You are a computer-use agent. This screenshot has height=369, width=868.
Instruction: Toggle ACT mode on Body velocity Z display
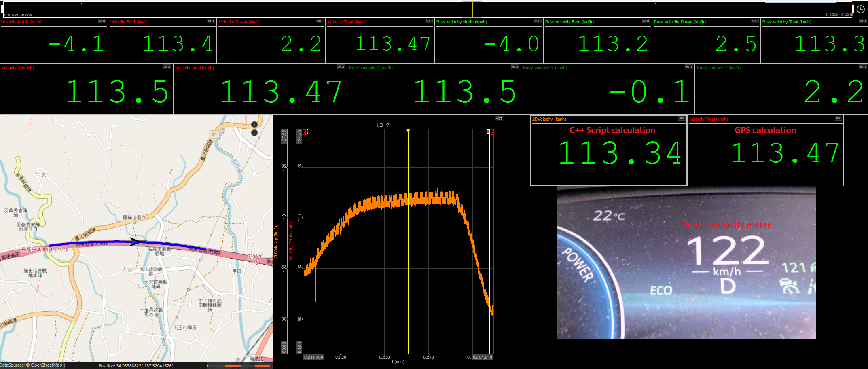pos(863,67)
